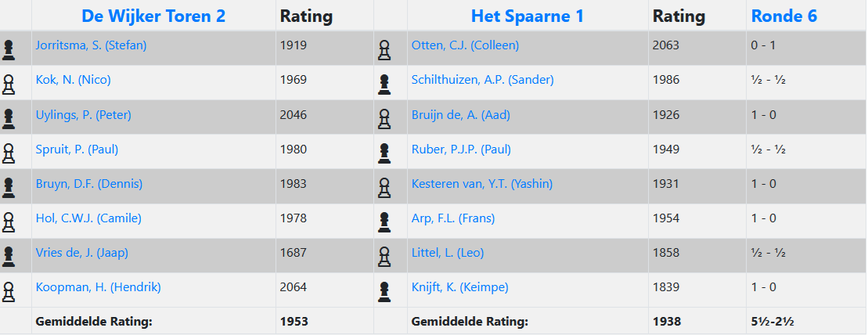
Task: Click black pawn icon next to Arp
Action: pos(384,222)
